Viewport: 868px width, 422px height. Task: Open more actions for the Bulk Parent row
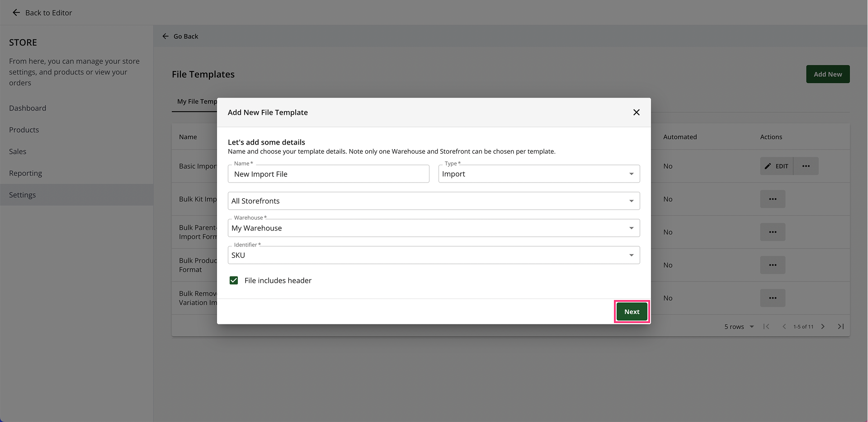[x=773, y=232]
